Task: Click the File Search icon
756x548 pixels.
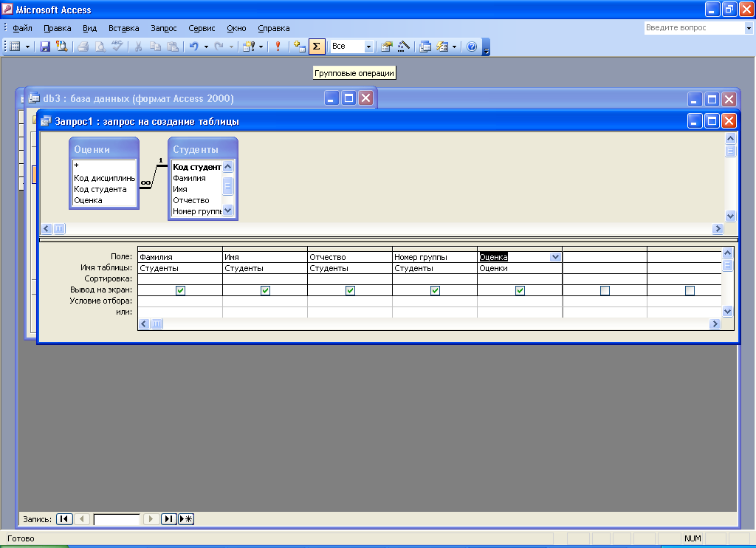Action: (x=61, y=47)
